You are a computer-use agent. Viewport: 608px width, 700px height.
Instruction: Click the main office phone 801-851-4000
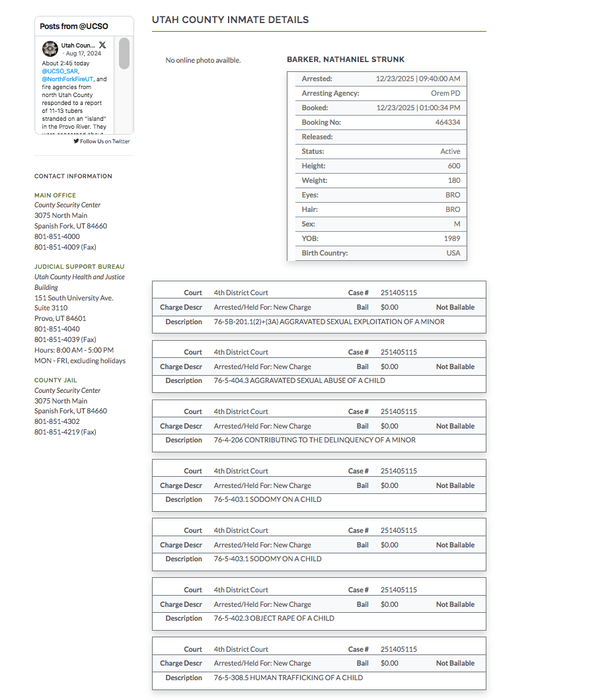(x=57, y=236)
